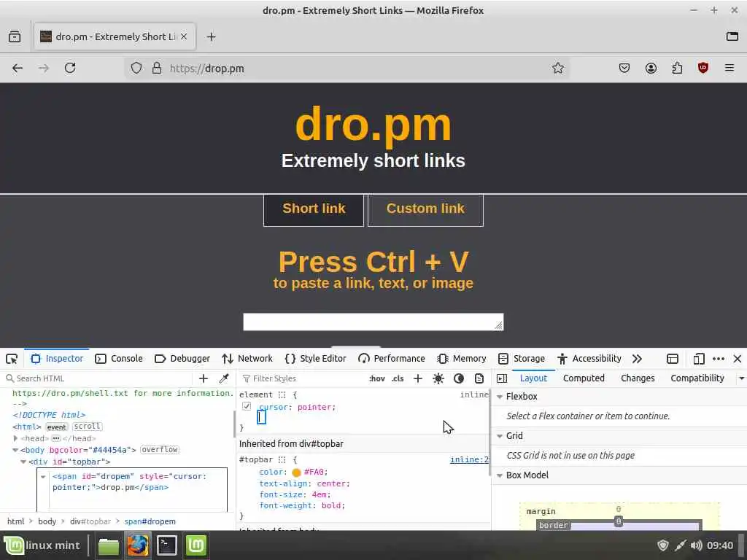Open the Firefox account icon
This screenshot has width=747, height=560.
(651, 68)
